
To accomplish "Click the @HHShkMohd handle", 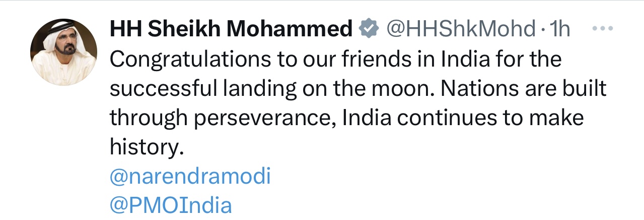I will pos(460,30).
